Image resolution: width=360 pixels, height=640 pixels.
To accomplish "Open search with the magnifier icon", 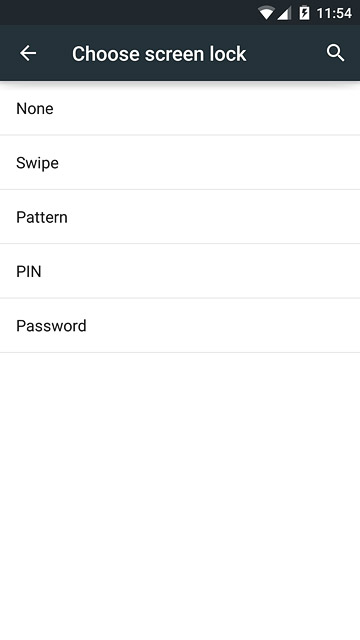I will pos(335,53).
